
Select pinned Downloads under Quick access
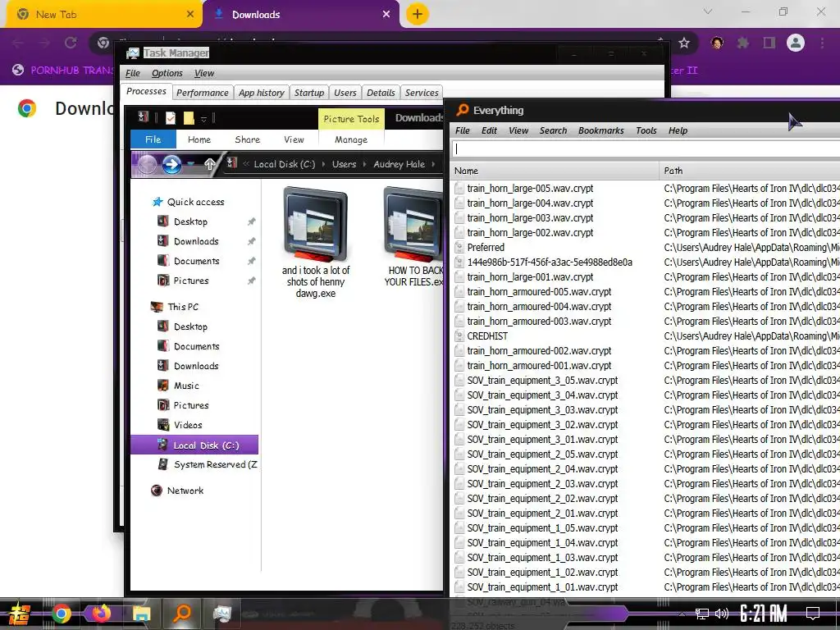tap(196, 241)
